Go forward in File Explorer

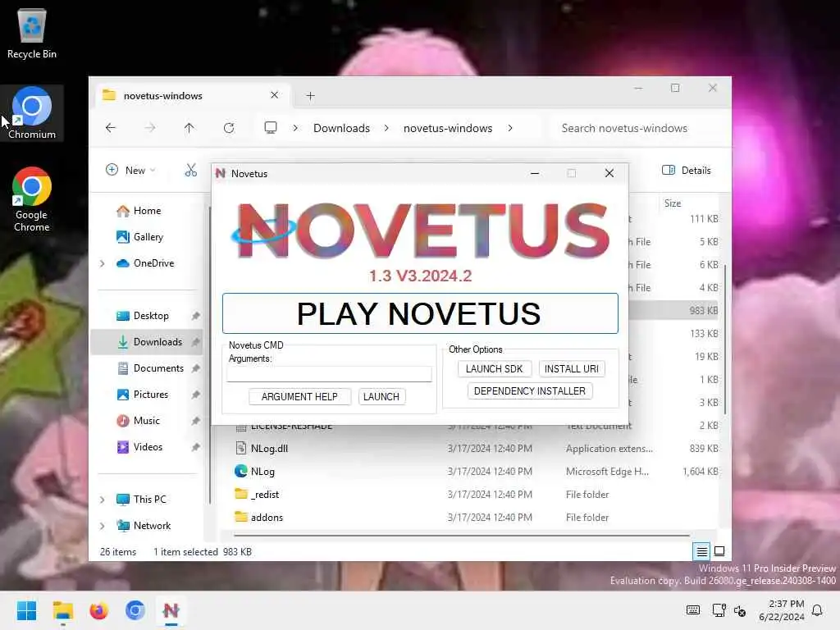(x=150, y=128)
